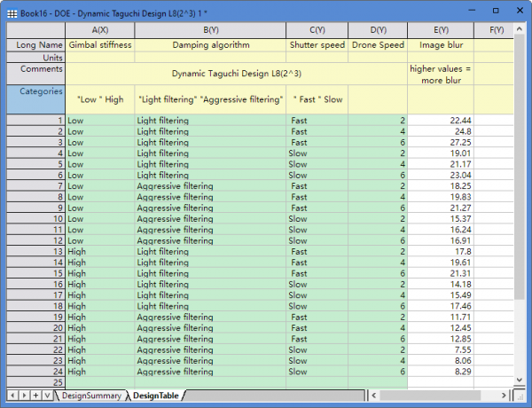Click Image blur value 19.01
This screenshot has width=532, height=408.
(441, 153)
